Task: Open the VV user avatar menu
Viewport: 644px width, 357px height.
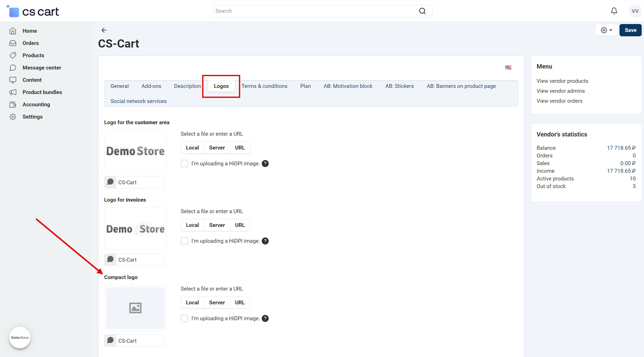Action: coord(635,11)
